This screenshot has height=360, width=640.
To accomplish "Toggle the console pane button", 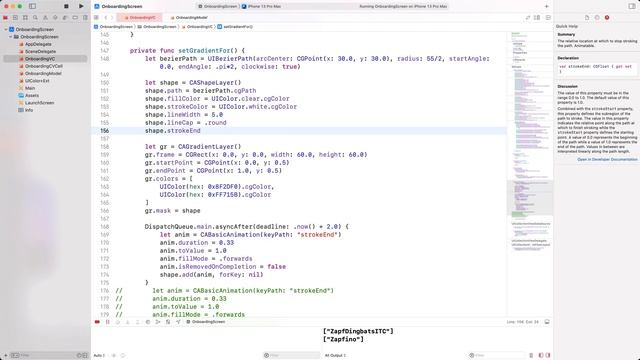I will coord(548,356).
